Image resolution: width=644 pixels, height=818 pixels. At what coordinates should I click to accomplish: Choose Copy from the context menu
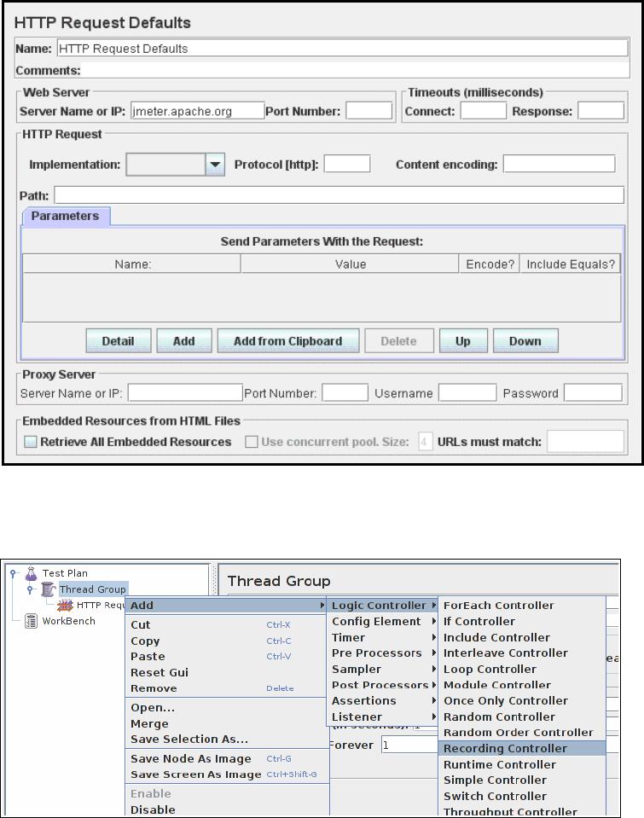click(227, 641)
